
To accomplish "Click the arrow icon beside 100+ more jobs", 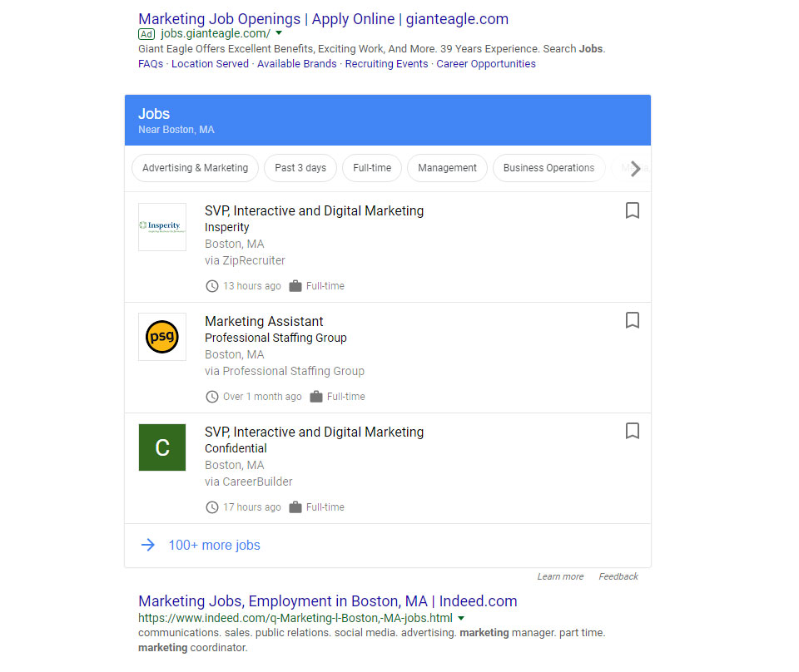I will pos(148,545).
